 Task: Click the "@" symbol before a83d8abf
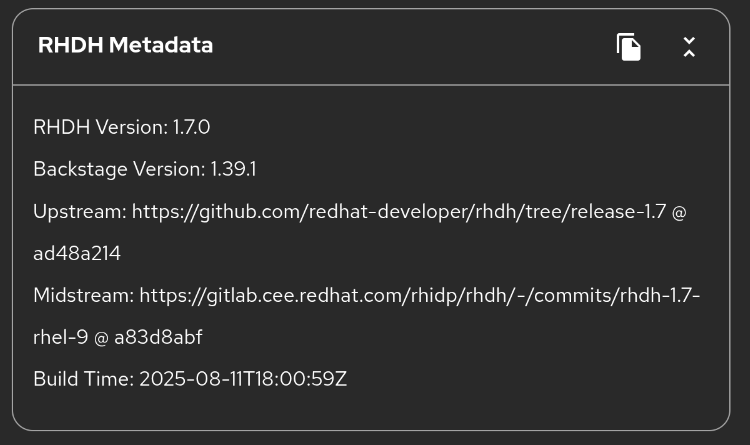click(101, 338)
